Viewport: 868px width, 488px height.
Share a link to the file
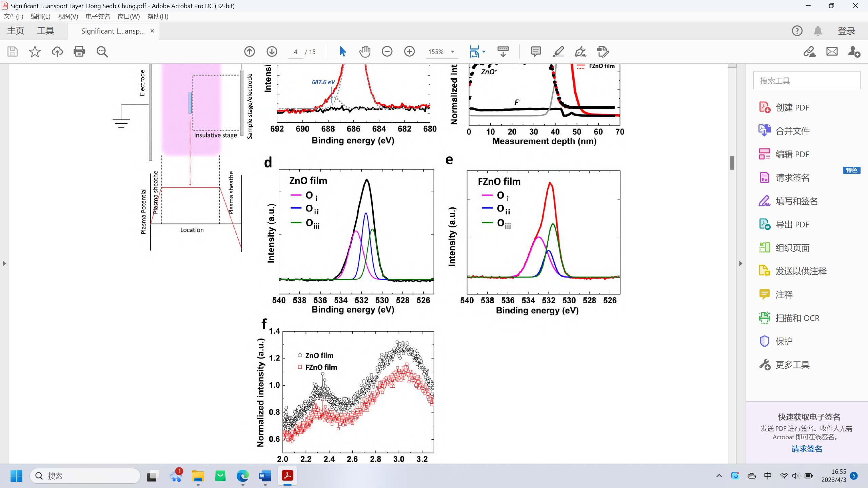point(810,52)
